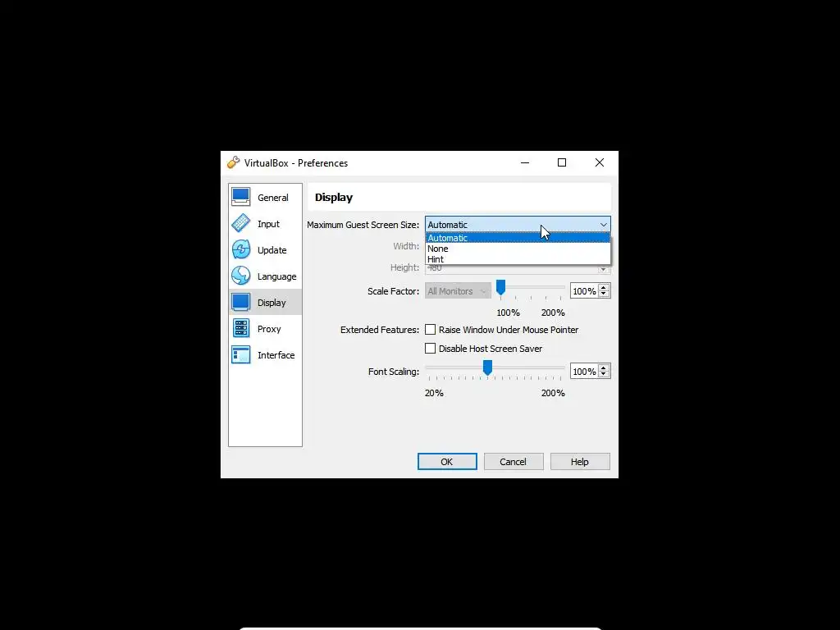Select the Input keyboard icon

(x=240, y=223)
